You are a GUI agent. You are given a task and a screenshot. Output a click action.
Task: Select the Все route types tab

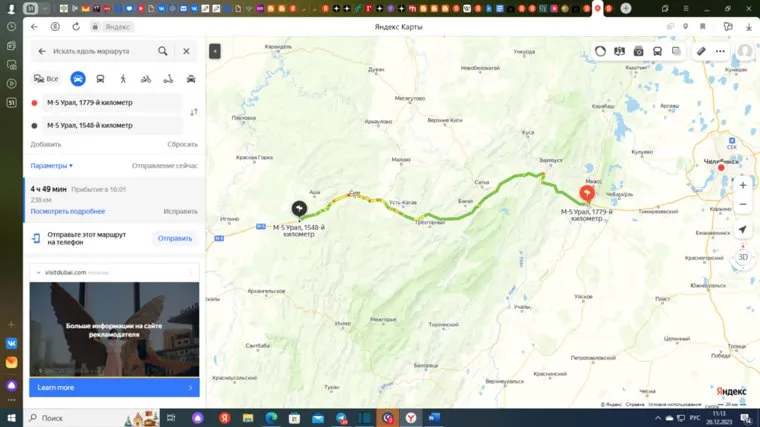point(46,78)
